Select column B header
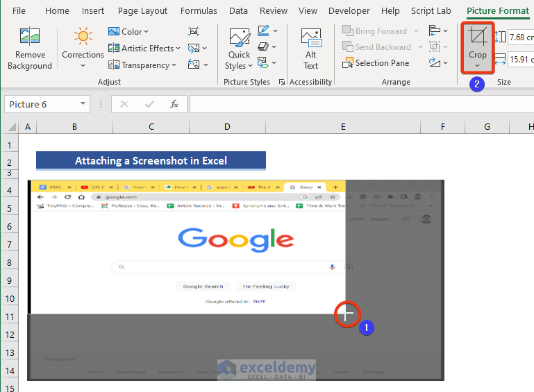Viewport: 534px width, 392px height. point(74,127)
